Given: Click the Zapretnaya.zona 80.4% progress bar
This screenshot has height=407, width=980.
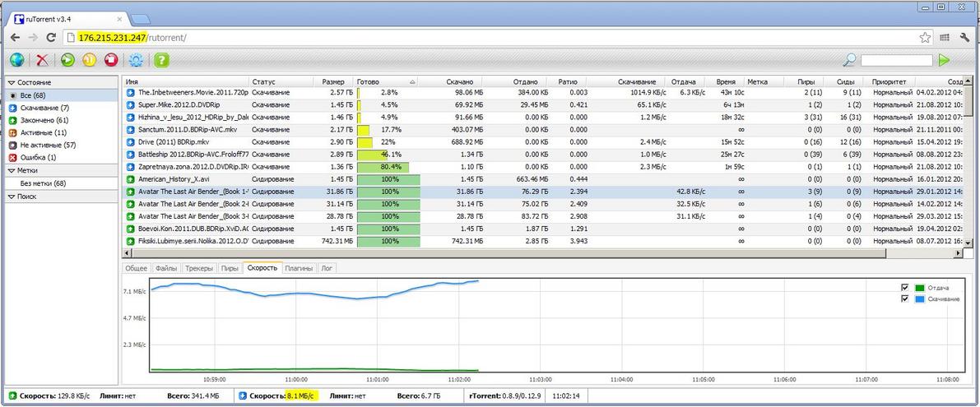Looking at the screenshot, I should 388,167.
